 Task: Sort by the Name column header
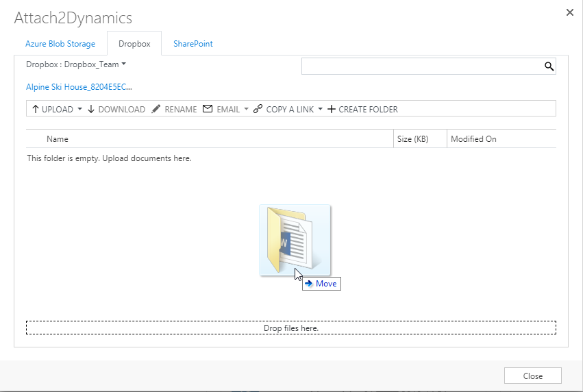click(x=58, y=138)
